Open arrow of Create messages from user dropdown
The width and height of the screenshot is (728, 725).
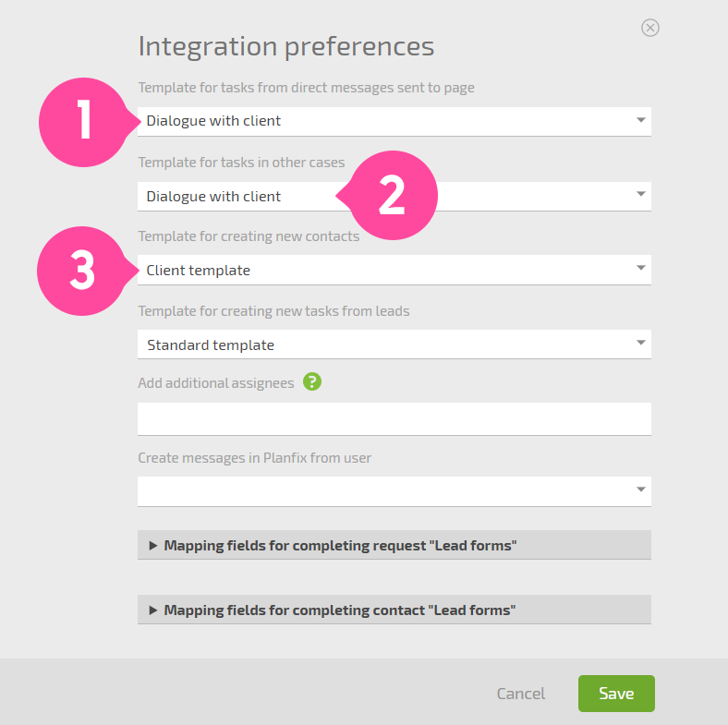[641, 489]
